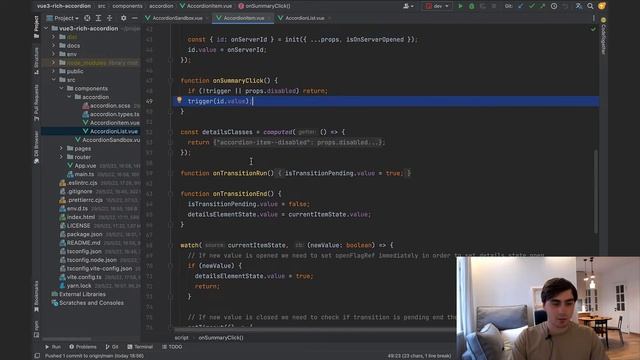The width and height of the screenshot is (640, 360).
Task: Click the select-opened-file target icon
Action: (87, 18)
